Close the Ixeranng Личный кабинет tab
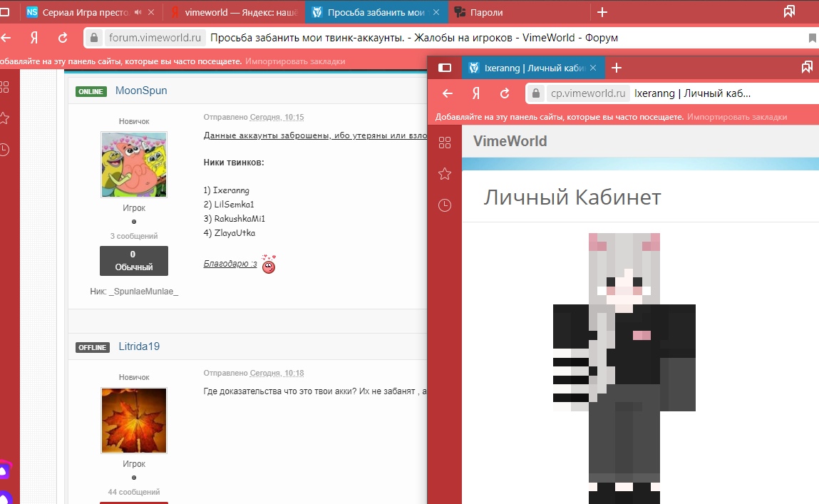The width and height of the screenshot is (819, 504). [593, 68]
